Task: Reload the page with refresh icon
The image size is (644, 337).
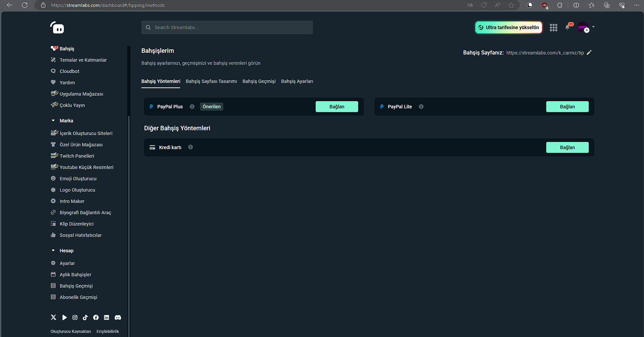Action: [x=25, y=5]
